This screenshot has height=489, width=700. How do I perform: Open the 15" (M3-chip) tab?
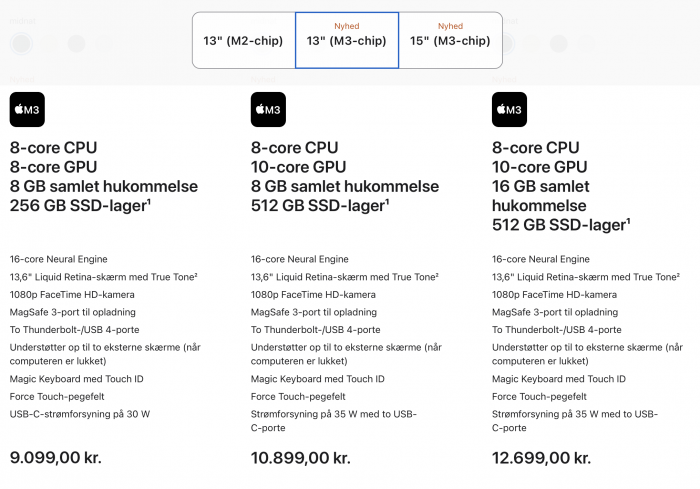tap(450, 40)
